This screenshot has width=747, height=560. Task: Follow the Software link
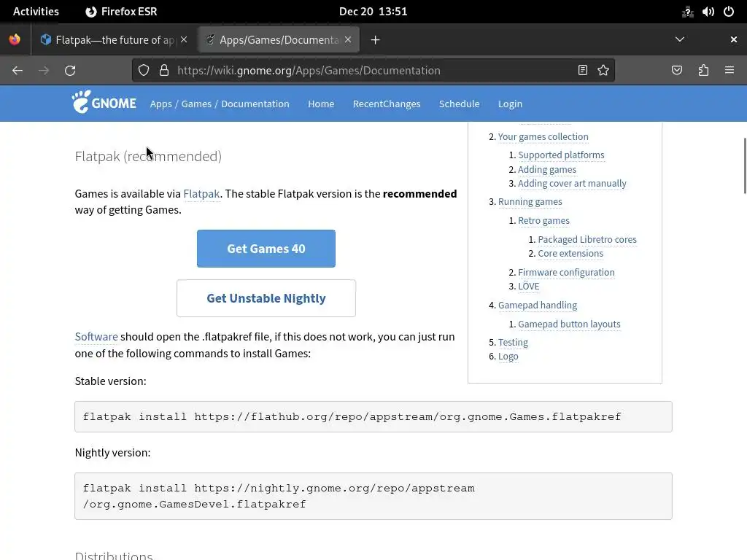tap(96, 337)
